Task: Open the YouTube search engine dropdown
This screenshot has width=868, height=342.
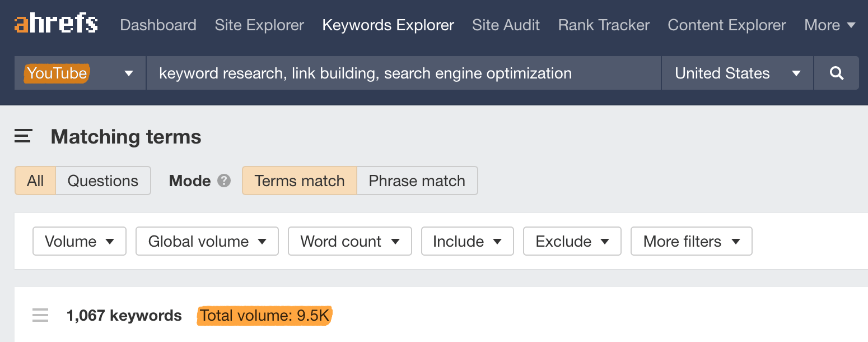Action: (x=80, y=73)
